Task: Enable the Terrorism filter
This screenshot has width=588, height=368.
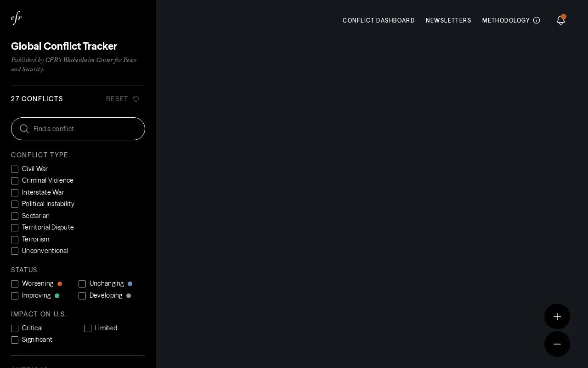Action: click(15, 240)
